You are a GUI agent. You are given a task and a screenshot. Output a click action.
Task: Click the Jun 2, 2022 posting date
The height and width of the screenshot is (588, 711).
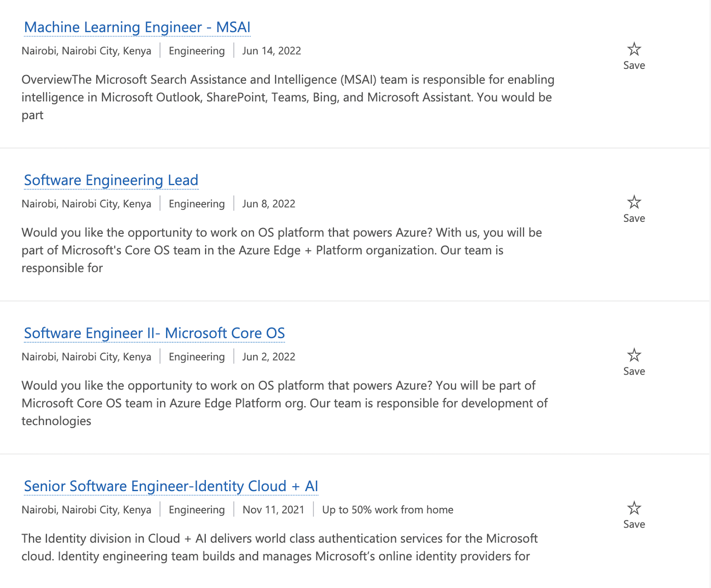268,356
